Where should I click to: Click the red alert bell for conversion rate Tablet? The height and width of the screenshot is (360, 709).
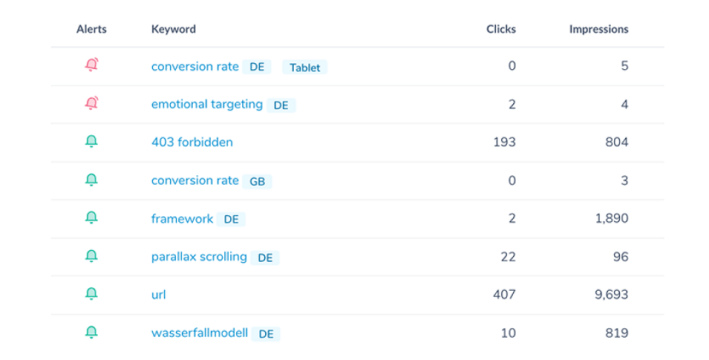[92, 65]
